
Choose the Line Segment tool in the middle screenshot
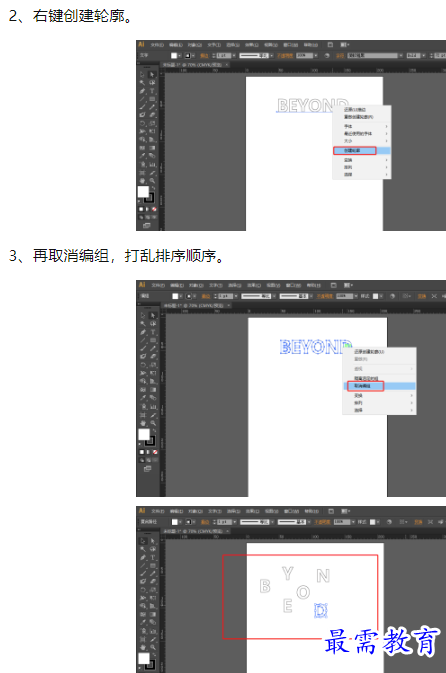[x=143, y=340]
